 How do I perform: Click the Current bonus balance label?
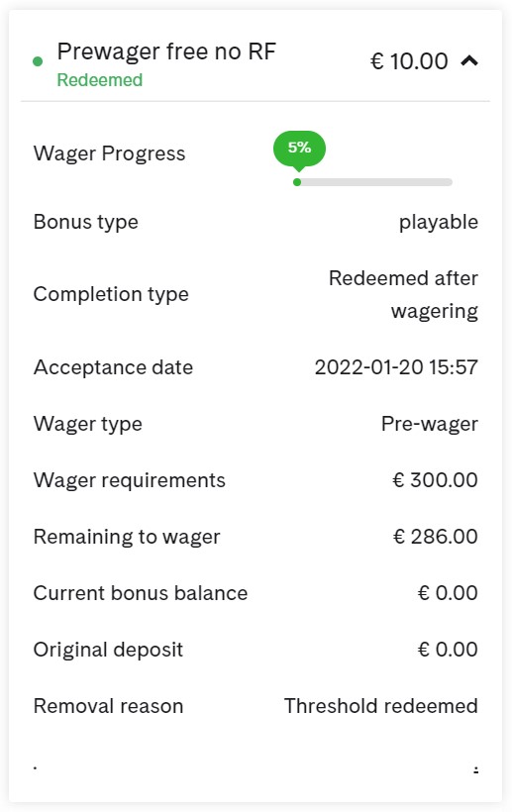tap(141, 593)
